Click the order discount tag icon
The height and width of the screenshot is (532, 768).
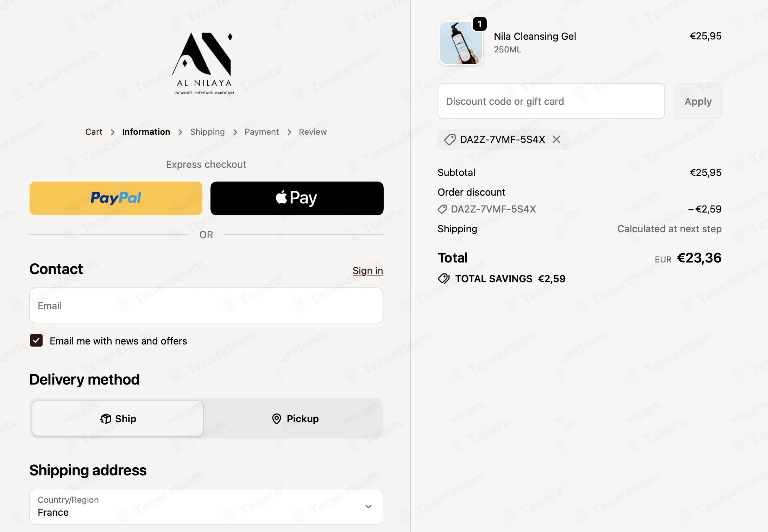[442, 209]
